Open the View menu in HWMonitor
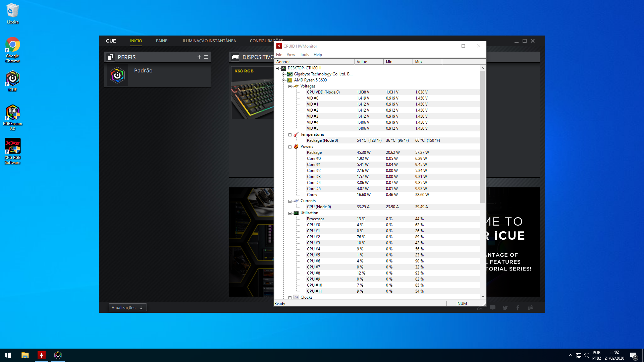Screen dimensions: 644x362 click(x=291, y=55)
